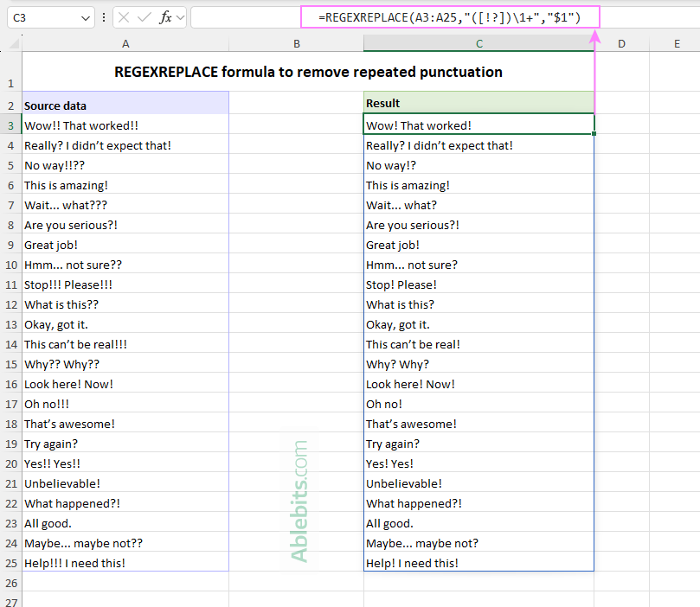Select row 14 header
The image size is (700, 607).
10,345
